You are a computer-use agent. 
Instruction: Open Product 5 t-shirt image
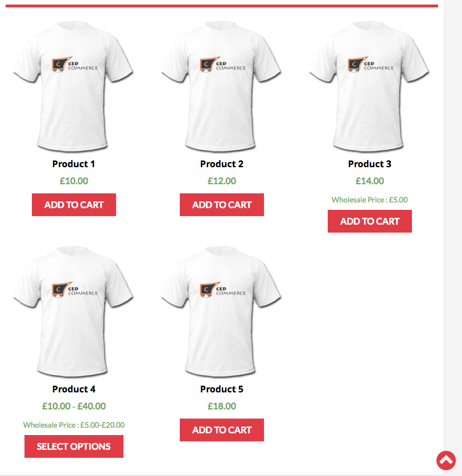[221, 312]
